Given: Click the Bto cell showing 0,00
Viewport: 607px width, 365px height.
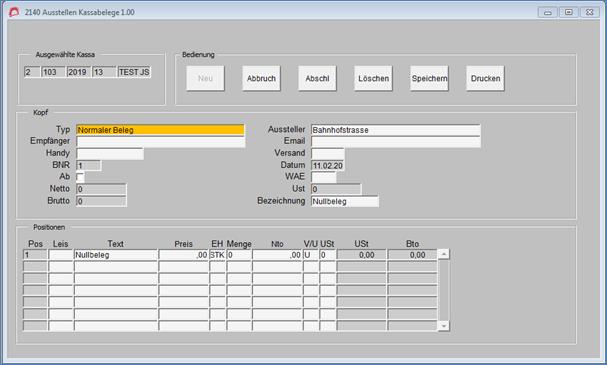Looking at the screenshot, I should [x=412, y=255].
